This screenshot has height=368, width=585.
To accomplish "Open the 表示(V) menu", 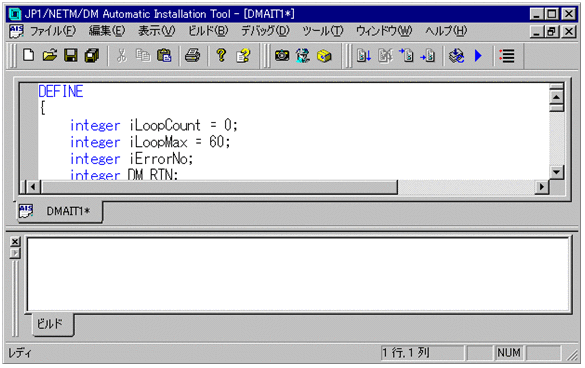I will tap(156, 31).
